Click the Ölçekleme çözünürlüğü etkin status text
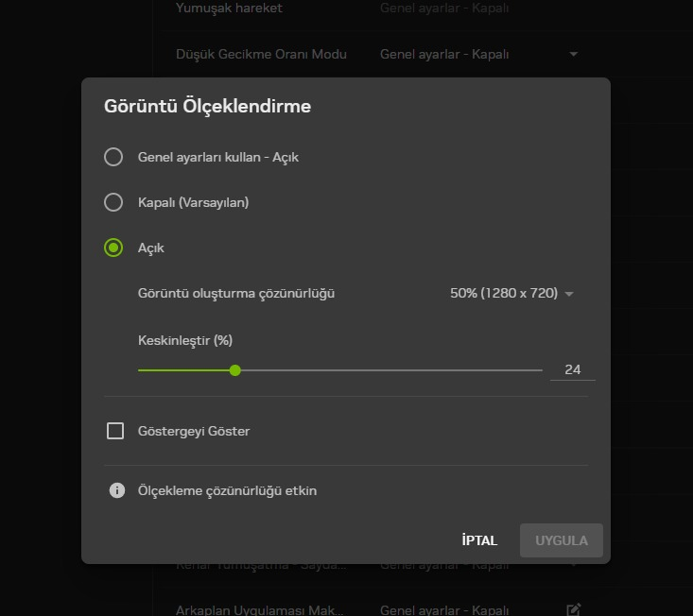Viewport: 693px width, 616px height. point(227,490)
